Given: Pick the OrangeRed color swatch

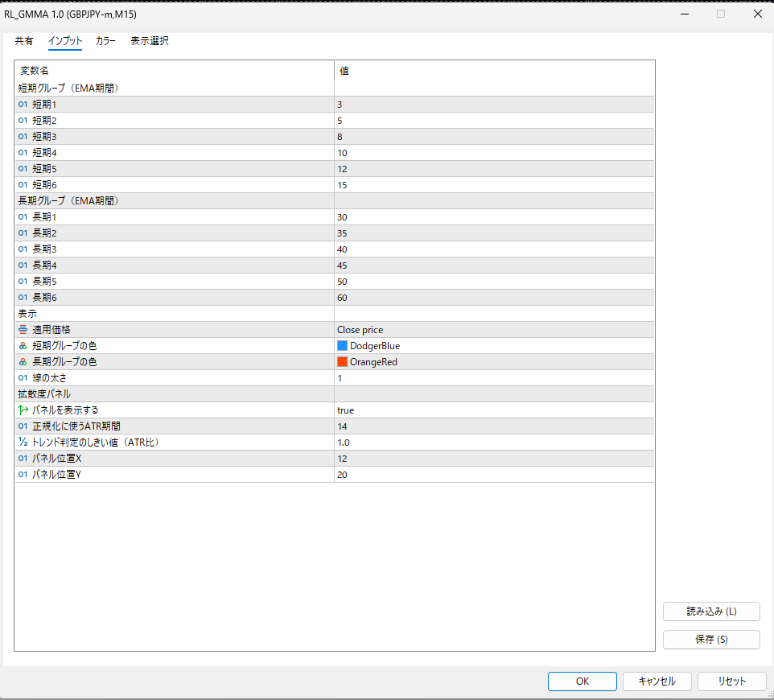Looking at the screenshot, I should pyautogui.click(x=342, y=362).
